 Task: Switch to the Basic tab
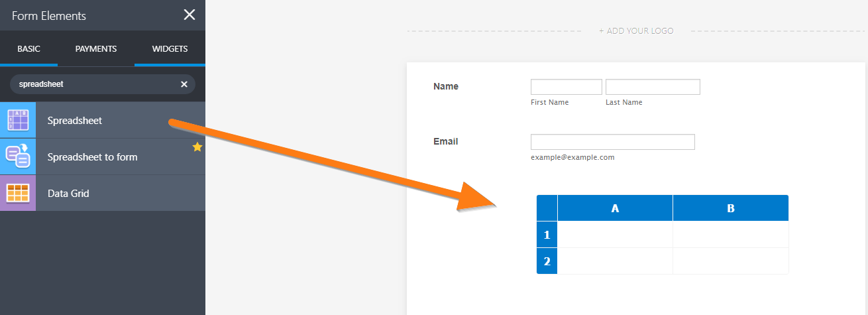28,49
